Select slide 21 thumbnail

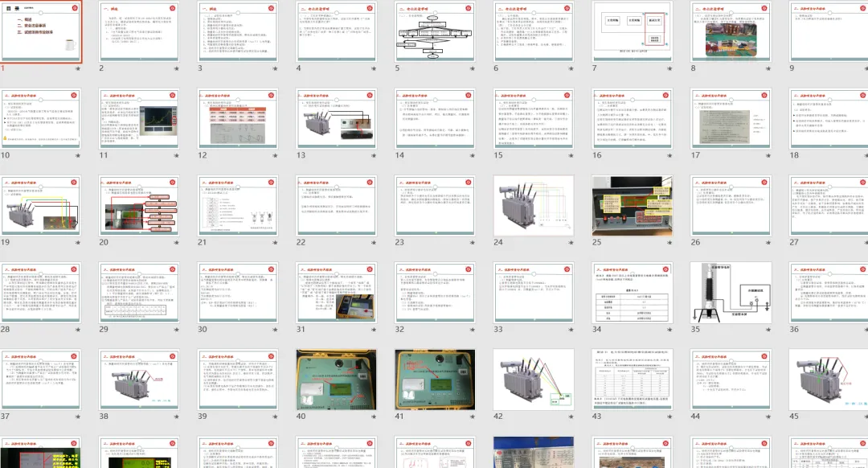(238, 206)
